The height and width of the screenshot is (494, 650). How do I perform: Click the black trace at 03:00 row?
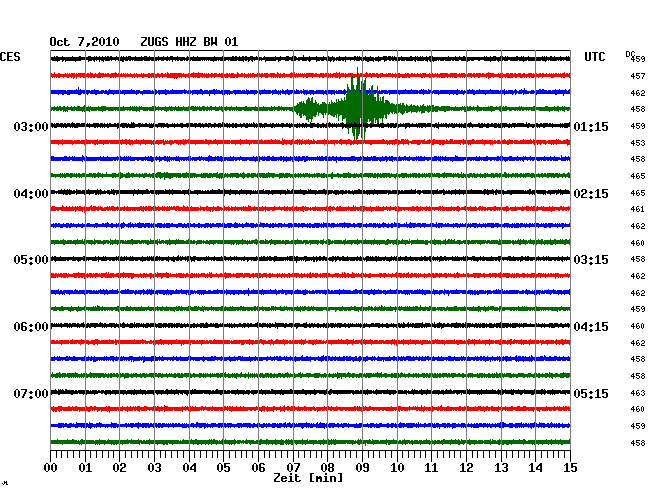tap(310, 125)
